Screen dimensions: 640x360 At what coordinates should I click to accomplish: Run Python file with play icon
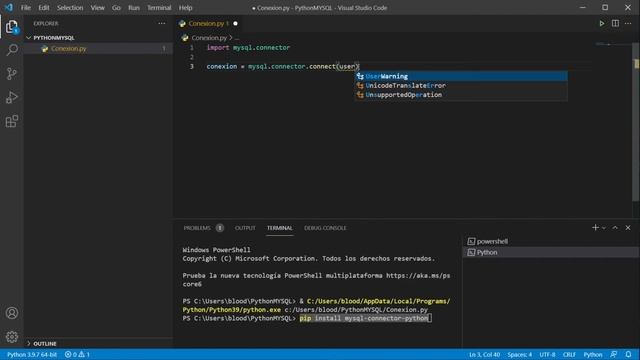coord(602,24)
